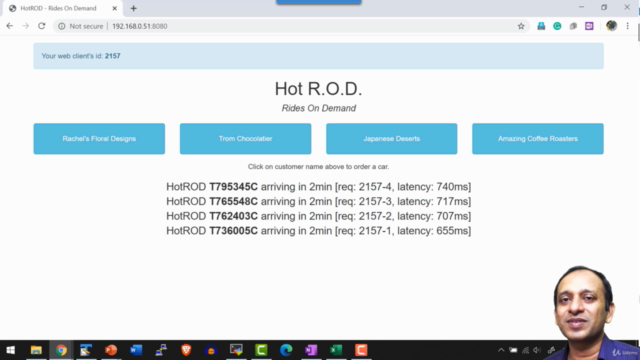This screenshot has height=360, width=640.
Task: Bookmark this page with the star
Action: coord(521,26)
